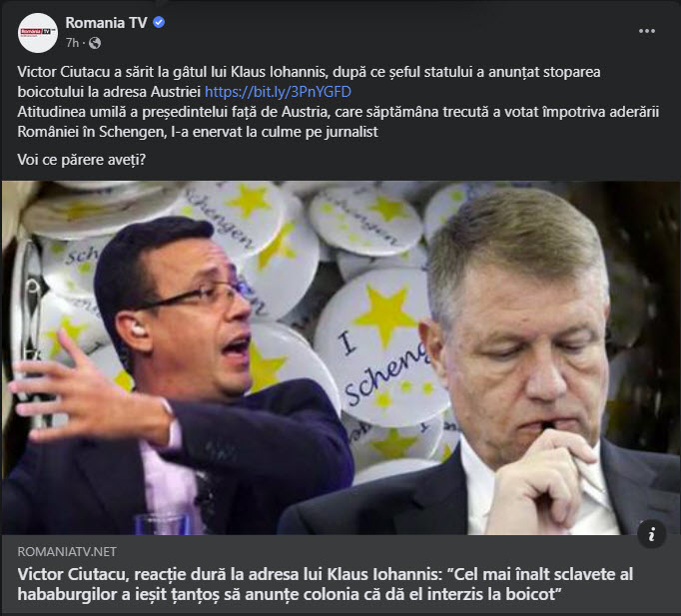Click the 'boicotului la adresa Austriei' text
Viewport: 681px width, 616px height.
click(109, 92)
